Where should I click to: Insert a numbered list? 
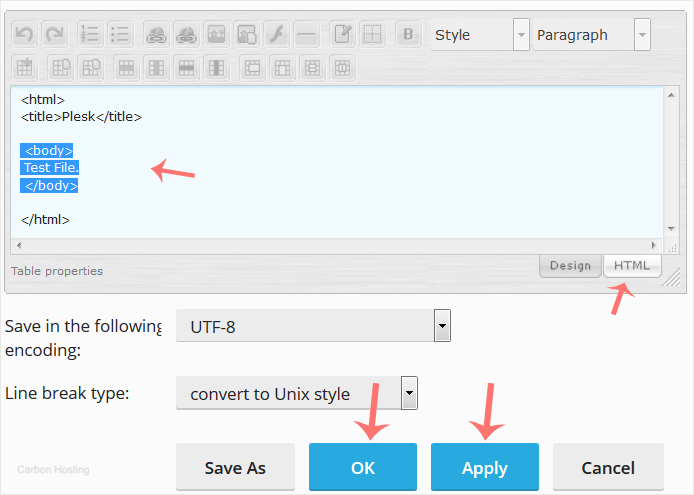coord(91,34)
